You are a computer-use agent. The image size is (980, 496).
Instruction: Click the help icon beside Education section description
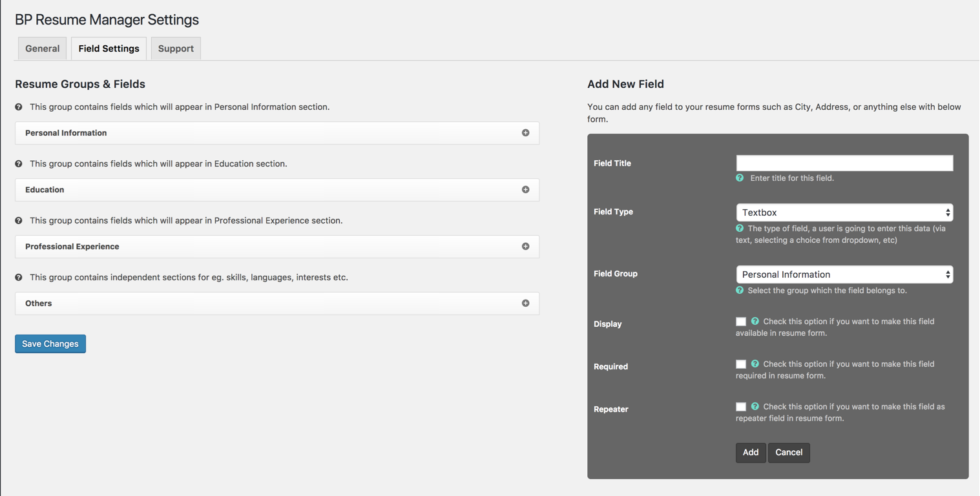[x=19, y=164]
